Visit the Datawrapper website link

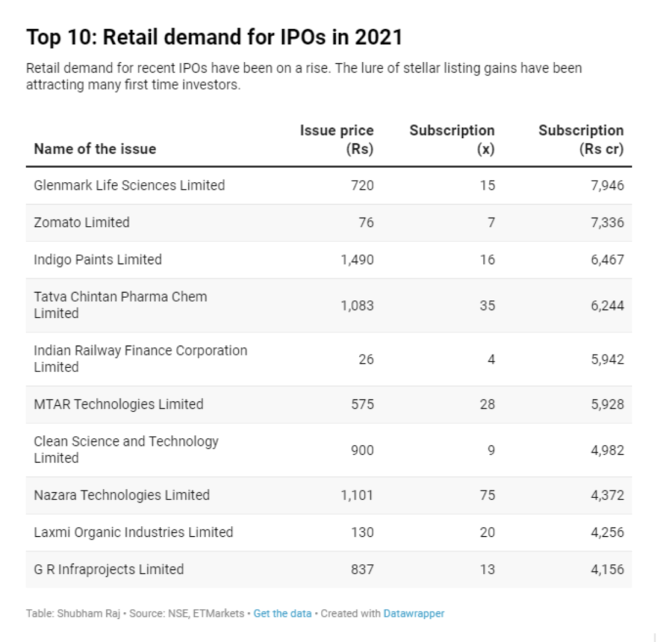[x=414, y=614]
